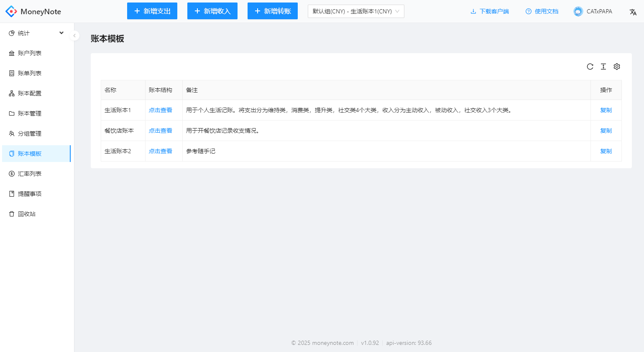Click the api-version: 93.66 text

tap(409, 343)
